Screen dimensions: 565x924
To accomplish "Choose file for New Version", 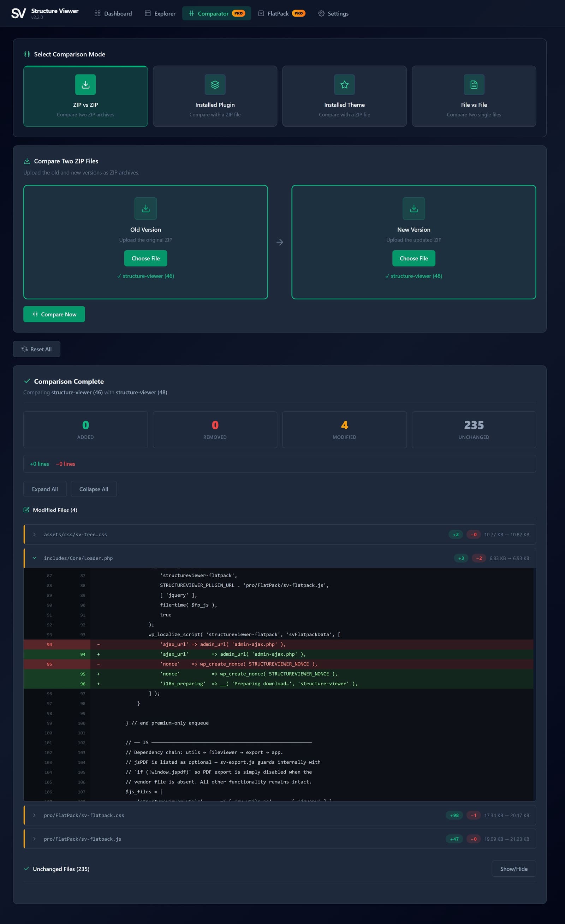I will (x=414, y=258).
